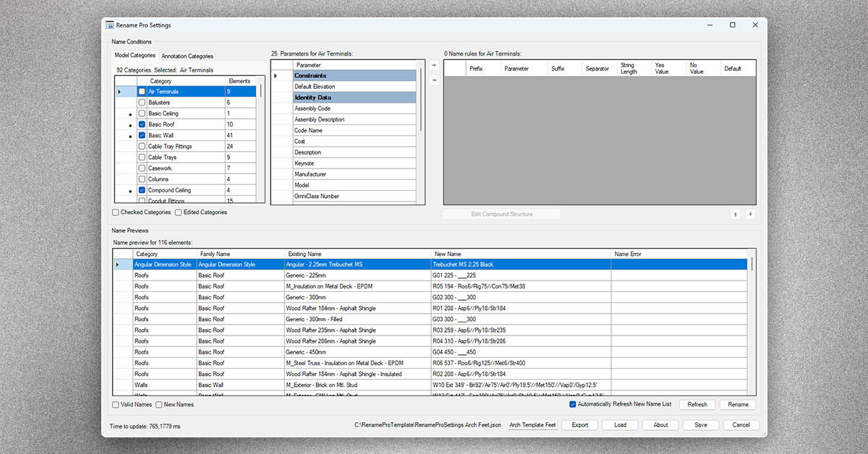The image size is (868, 454).
Task: Switch to the Annotation Categories tab
Action: (187, 56)
